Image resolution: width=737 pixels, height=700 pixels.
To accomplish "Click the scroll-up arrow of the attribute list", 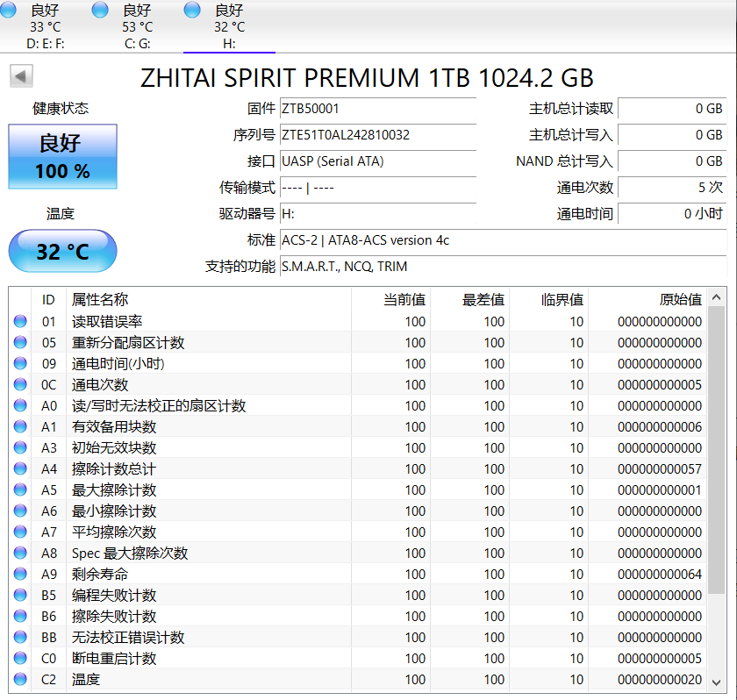I will [716, 296].
